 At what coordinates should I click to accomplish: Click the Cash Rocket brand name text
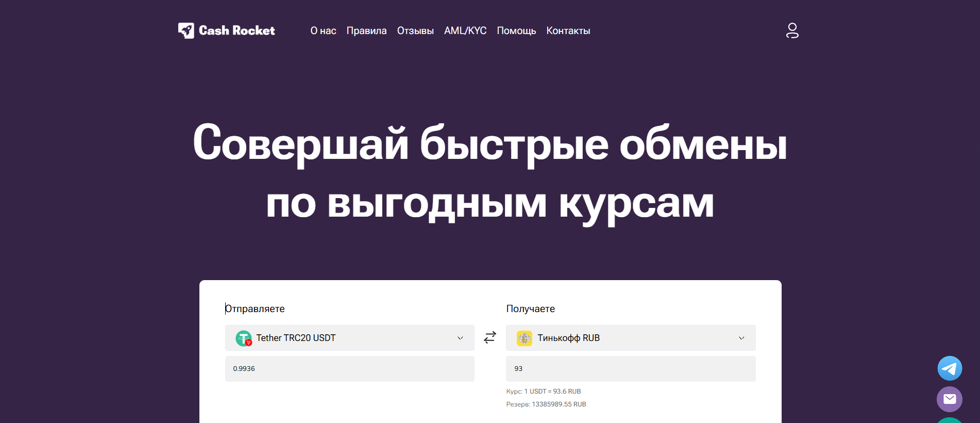(237, 31)
